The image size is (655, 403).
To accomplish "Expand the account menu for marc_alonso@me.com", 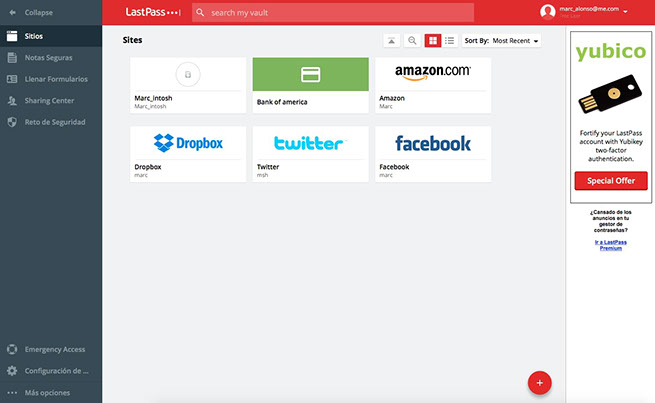I will point(625,12).
